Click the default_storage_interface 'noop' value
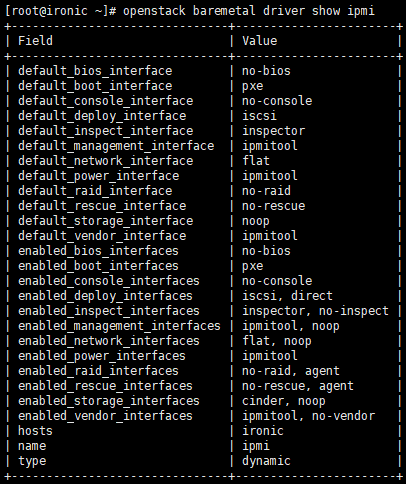Viewport: 406px width, 484px height. (x=256, y=221)
